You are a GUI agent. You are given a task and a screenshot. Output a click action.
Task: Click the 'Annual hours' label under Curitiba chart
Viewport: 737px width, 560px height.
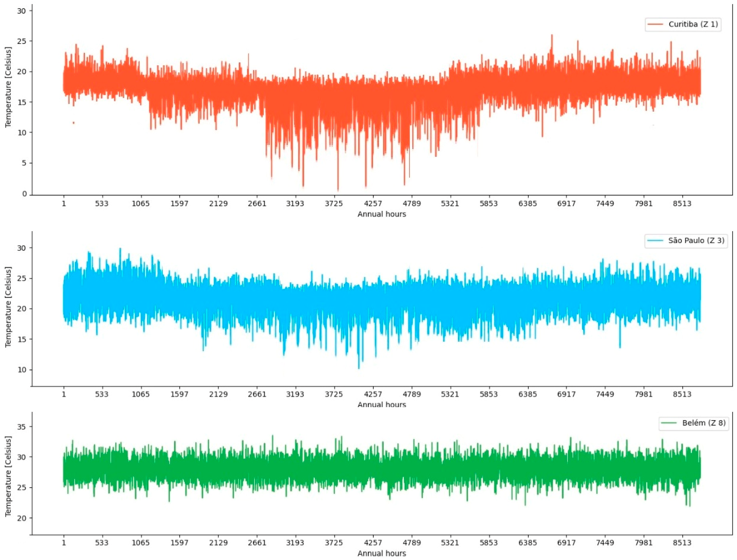pyautogui.click(x=381, y=214)
